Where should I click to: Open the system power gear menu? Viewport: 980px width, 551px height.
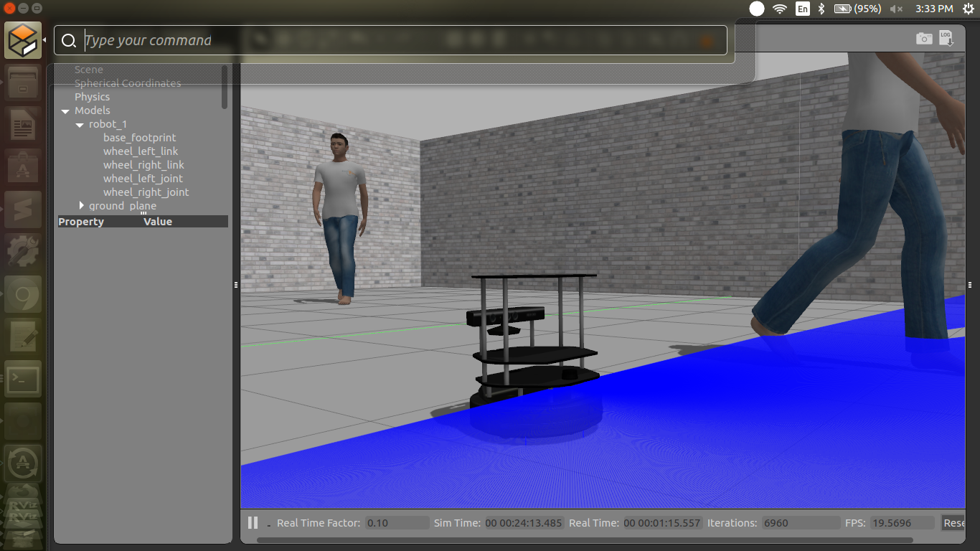969,9
